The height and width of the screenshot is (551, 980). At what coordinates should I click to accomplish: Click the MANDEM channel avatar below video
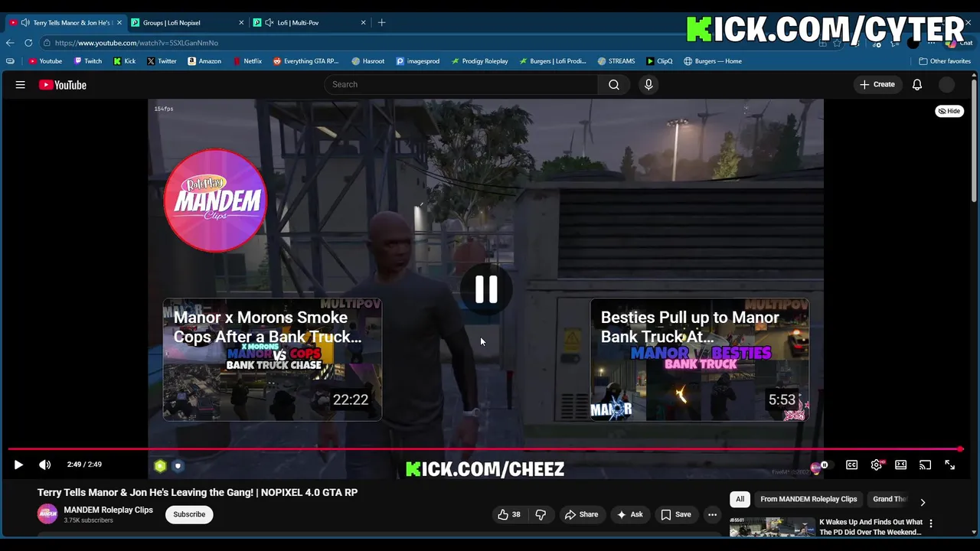[47, 514]
